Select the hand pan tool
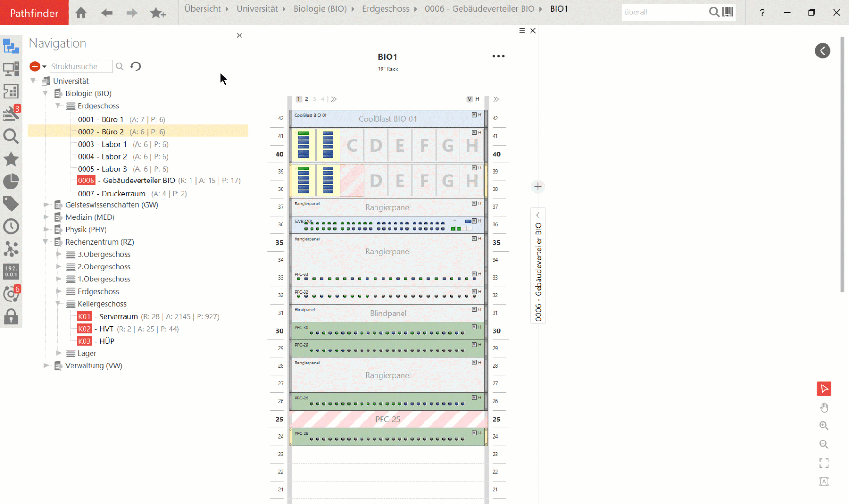849x504 pixels. pos(824,408)
